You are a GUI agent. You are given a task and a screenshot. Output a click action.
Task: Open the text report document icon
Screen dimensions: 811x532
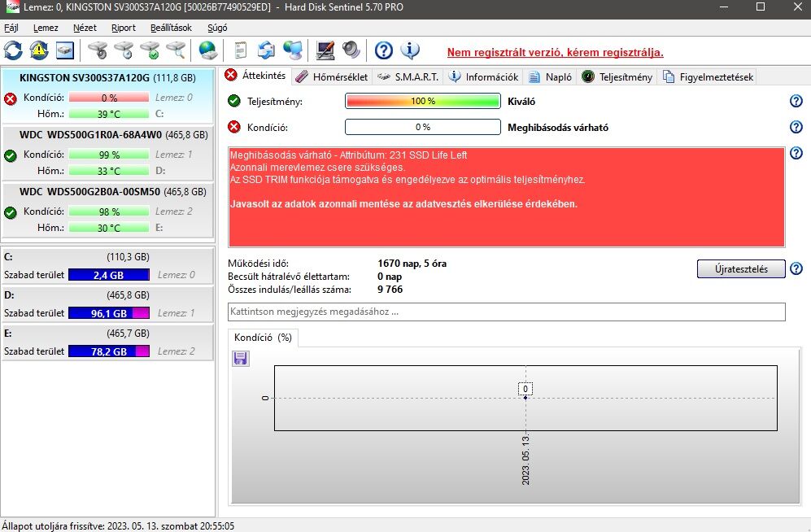[240, 50]
